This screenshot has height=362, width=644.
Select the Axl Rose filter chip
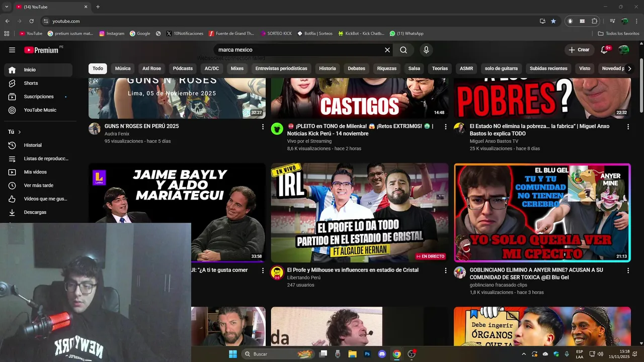click(151, 68)
